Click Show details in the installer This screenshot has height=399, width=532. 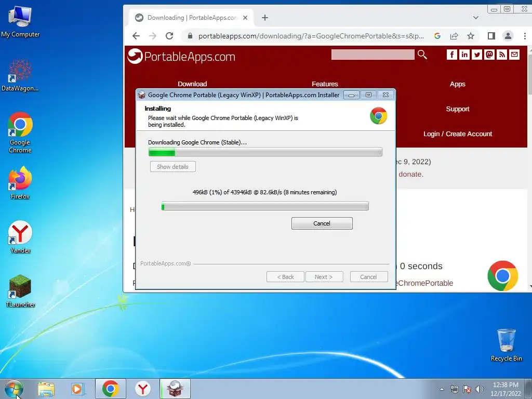(172, 167)
